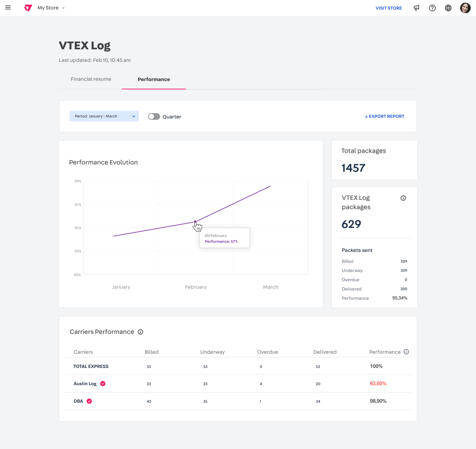Click the February data point on chart
Screen dimensions: 476x449
click(x=195, y=222)
